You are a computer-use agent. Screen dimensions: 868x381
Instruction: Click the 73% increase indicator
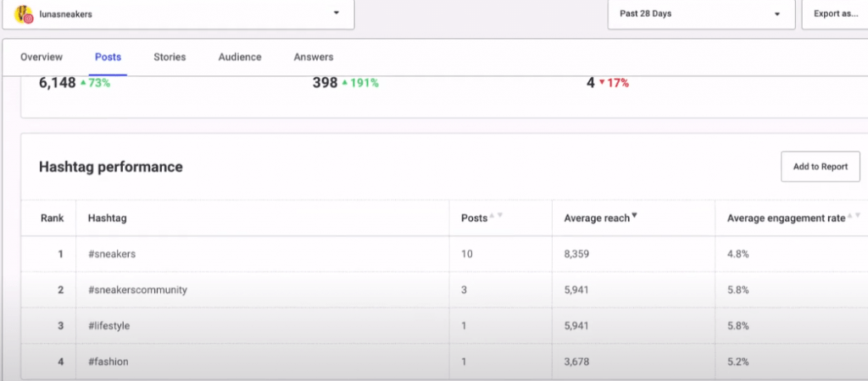click(95, 83)
